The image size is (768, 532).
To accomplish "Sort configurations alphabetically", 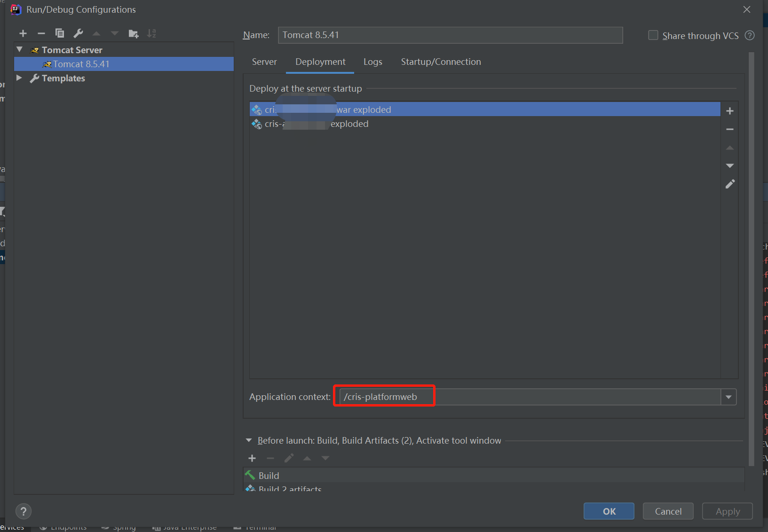I will [151, 33].
